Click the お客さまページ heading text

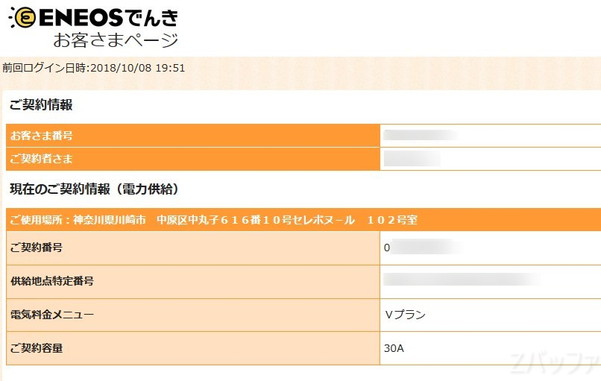click(116, 40)
